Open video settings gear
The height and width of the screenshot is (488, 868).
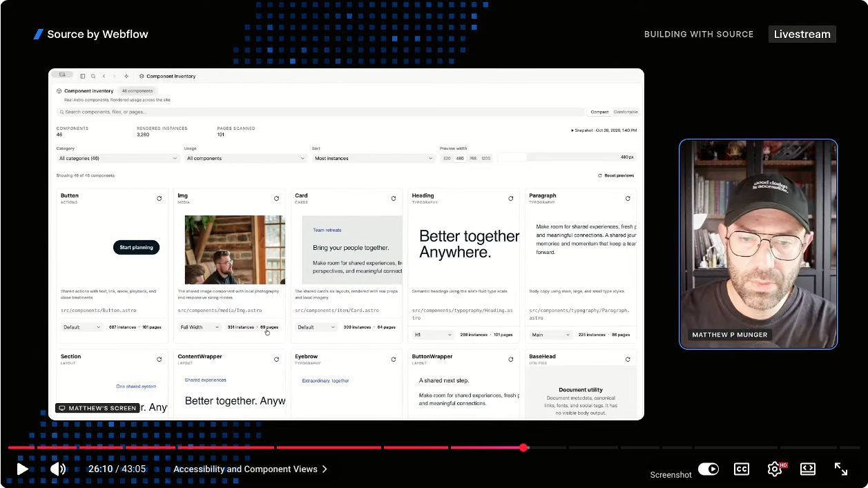pos(775,469)
